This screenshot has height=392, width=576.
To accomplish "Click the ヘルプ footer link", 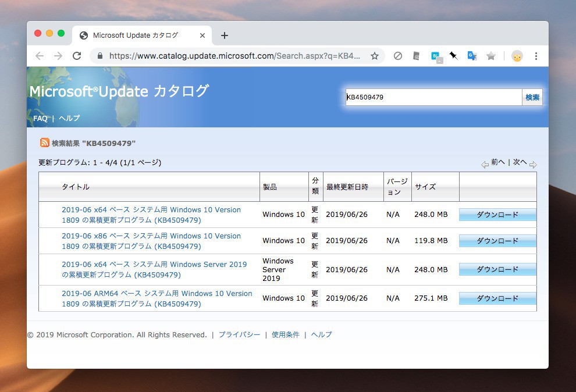I will (x=321, y=334).
